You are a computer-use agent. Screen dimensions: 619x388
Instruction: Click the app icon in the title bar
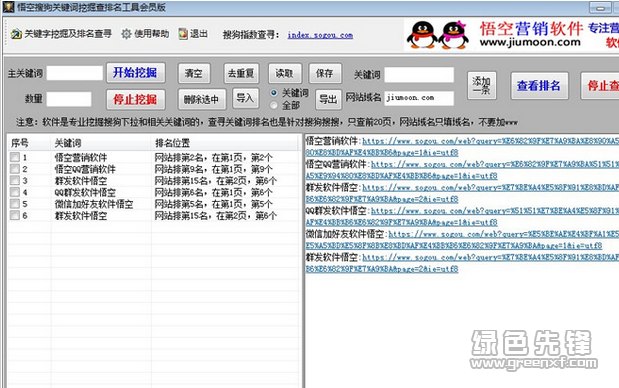pos(8,7)
